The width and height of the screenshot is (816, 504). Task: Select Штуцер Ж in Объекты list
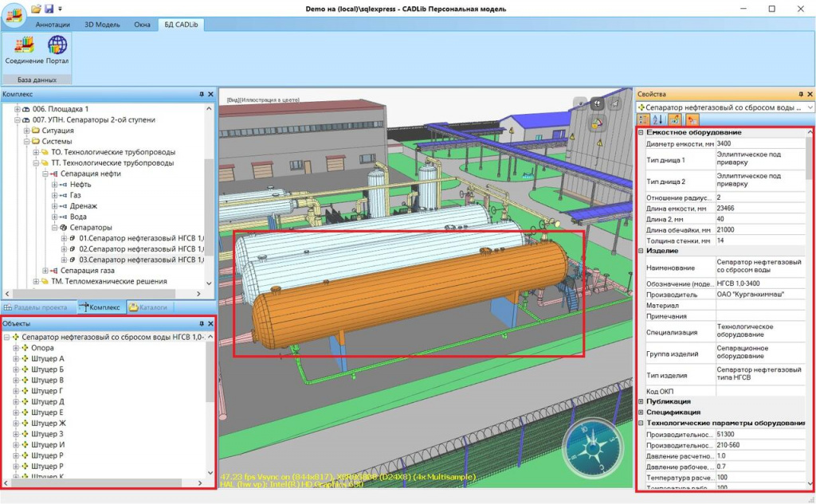coord(49,424)
